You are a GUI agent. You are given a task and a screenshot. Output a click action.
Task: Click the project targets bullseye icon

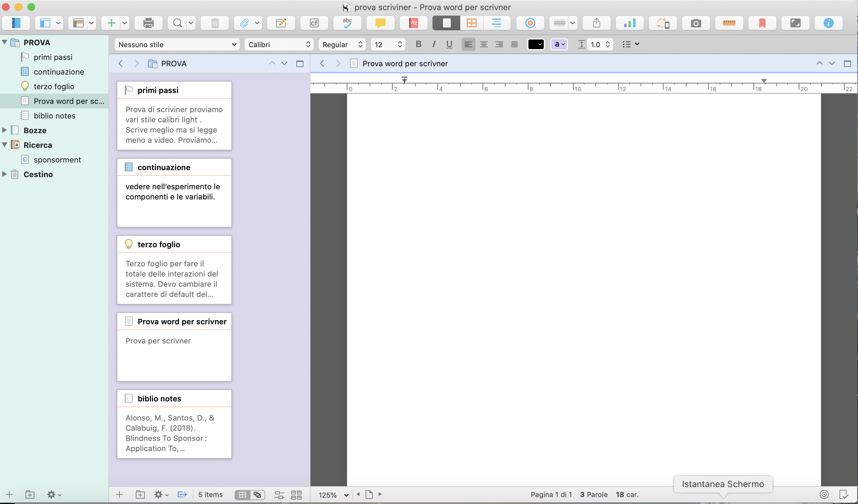tap(530, 23)
